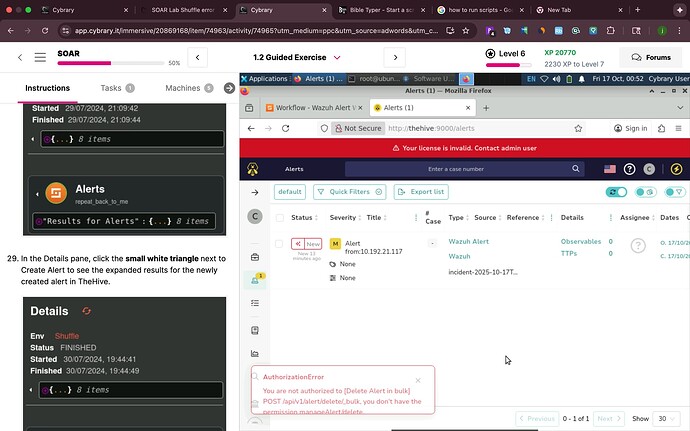Viewport: 690px width, 431px height.
Task: Reload the Firefox page
Action: point(286,128)
